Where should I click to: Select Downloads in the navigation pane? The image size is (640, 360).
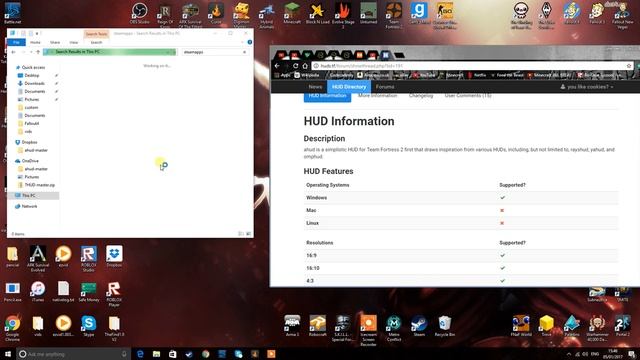[34, 83]
